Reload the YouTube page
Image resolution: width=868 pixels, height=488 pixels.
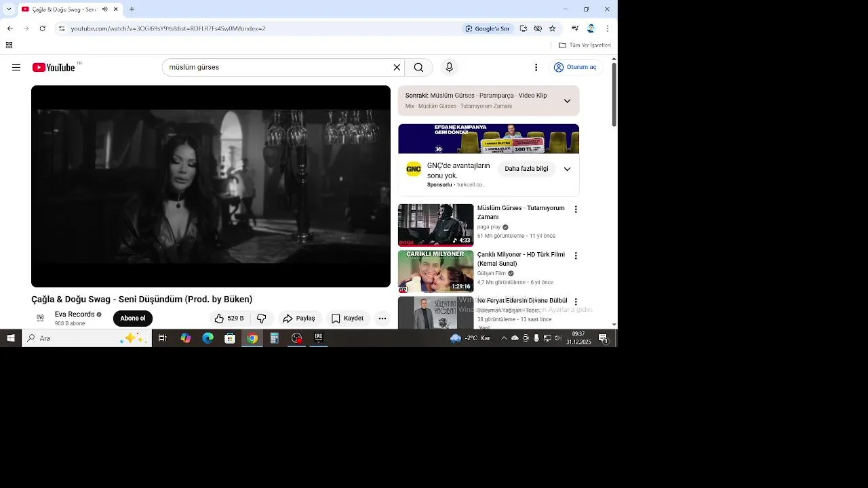pyautogui.click(x=42, y=28)
